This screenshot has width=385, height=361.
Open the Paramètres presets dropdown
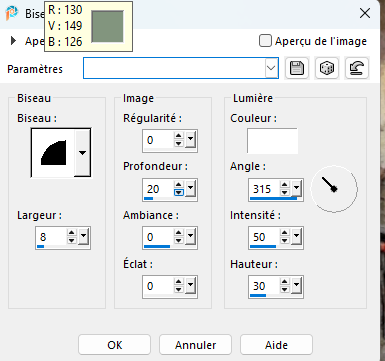(271, 68)
